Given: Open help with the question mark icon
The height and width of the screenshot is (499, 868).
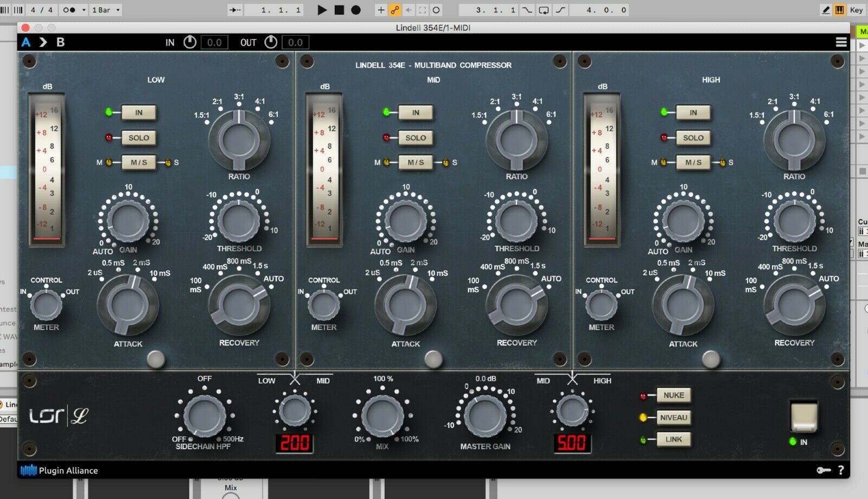Looking at the screenshot, I should pos(841,470).
